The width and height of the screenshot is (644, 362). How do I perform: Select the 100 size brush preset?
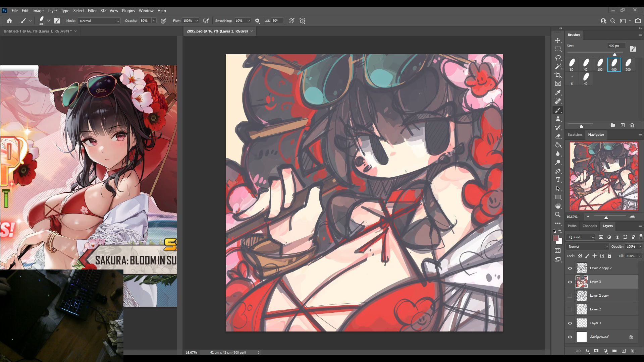tap(600, 65)
